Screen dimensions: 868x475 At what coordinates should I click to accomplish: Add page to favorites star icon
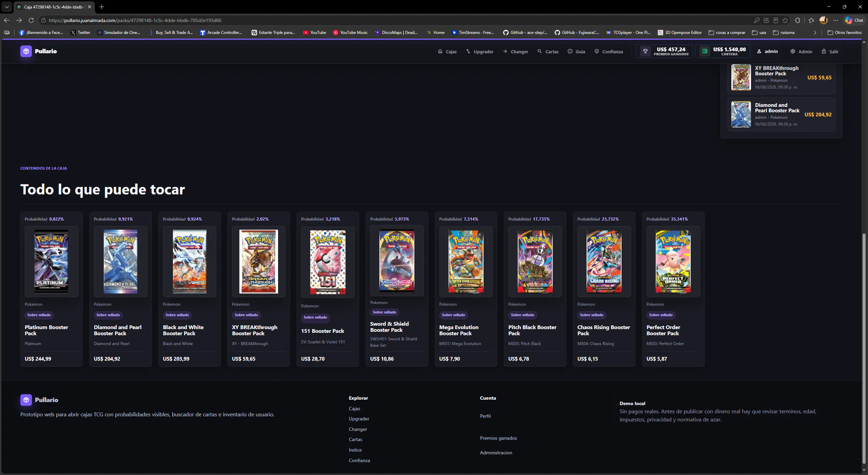click(785, 20)
